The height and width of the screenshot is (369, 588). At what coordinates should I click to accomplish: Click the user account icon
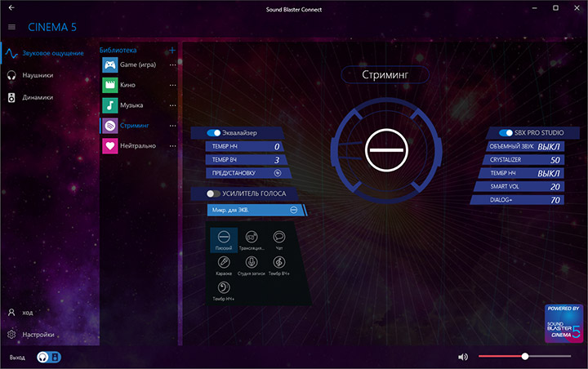[11, 313]
